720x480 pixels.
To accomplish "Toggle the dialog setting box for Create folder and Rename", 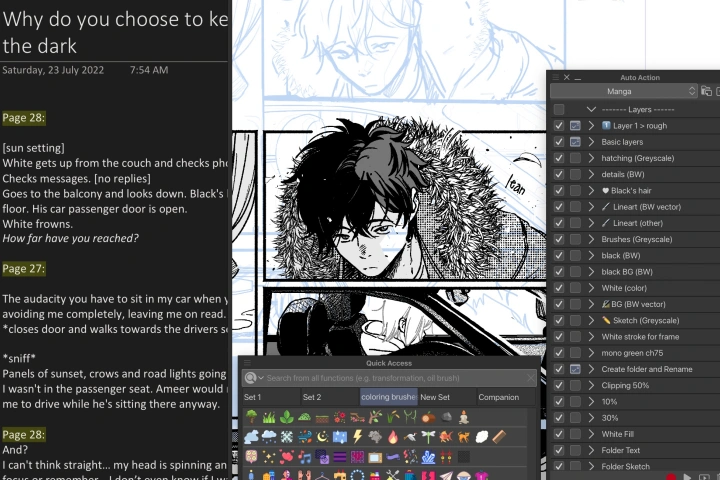I will 575,369.
